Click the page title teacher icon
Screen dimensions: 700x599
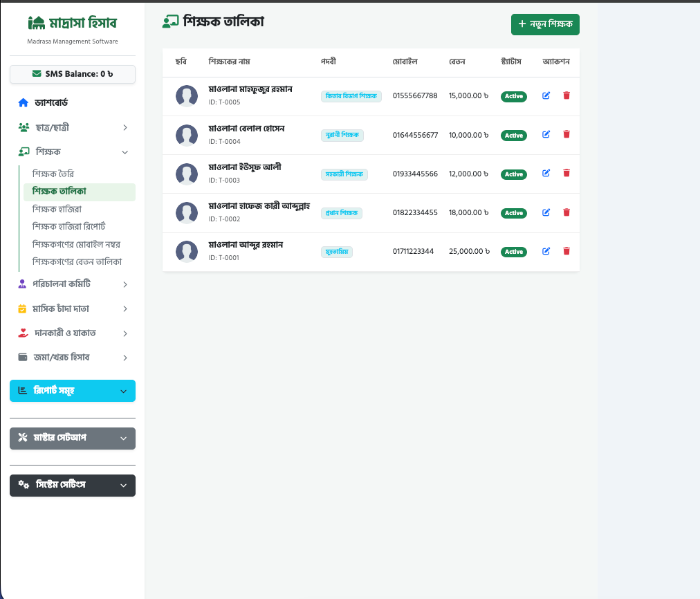(171, 21)
